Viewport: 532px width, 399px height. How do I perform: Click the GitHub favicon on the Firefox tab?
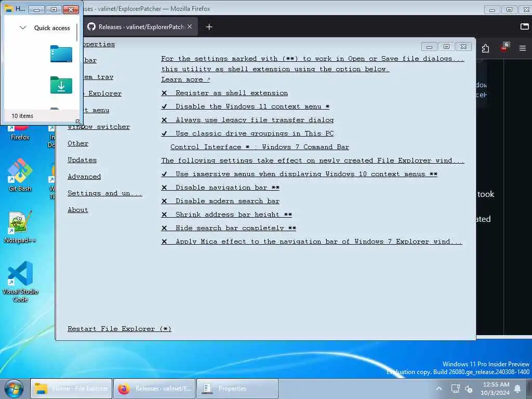pyautogui.click(x=91, y=26)
